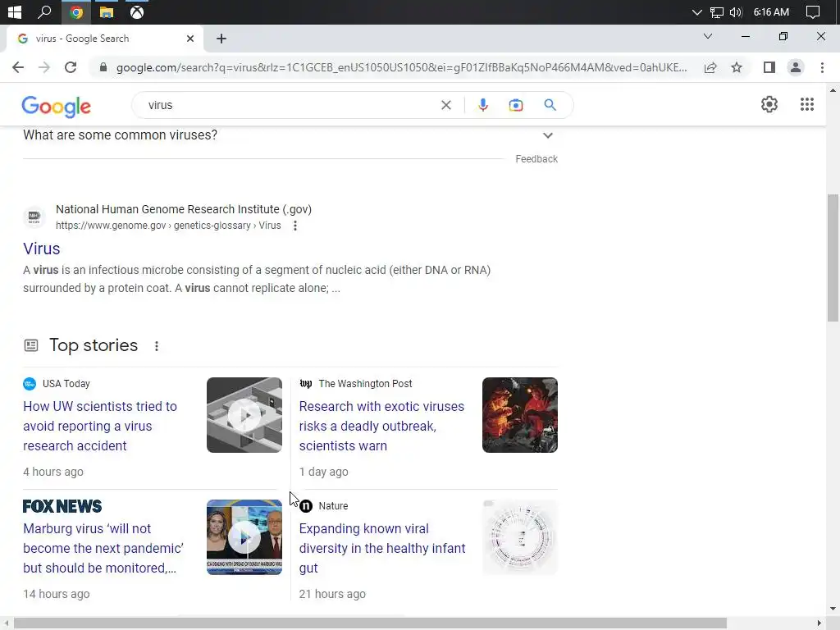The image size is (840, 630).
Task: Open the Windows Start menu
Action: coord(15,11)
